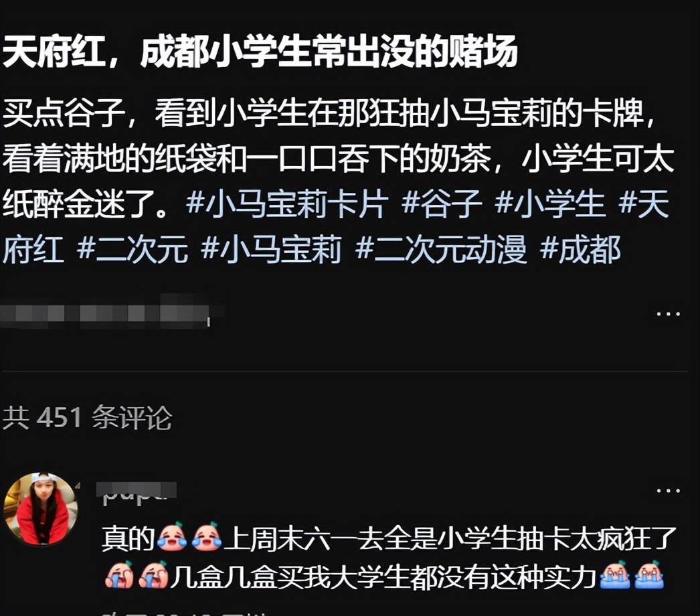Click the last crying emoji in the comment
The image size is (700, 616).
(x=649, y=575)
